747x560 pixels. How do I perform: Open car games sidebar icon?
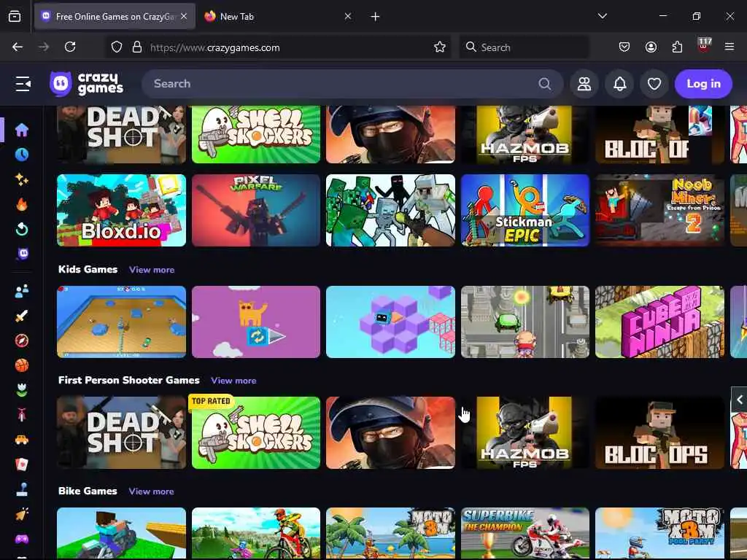click(22, 440)
